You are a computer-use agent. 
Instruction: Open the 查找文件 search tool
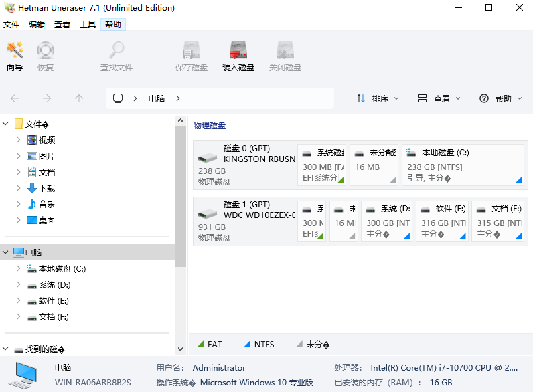click(x=117, y=56)
